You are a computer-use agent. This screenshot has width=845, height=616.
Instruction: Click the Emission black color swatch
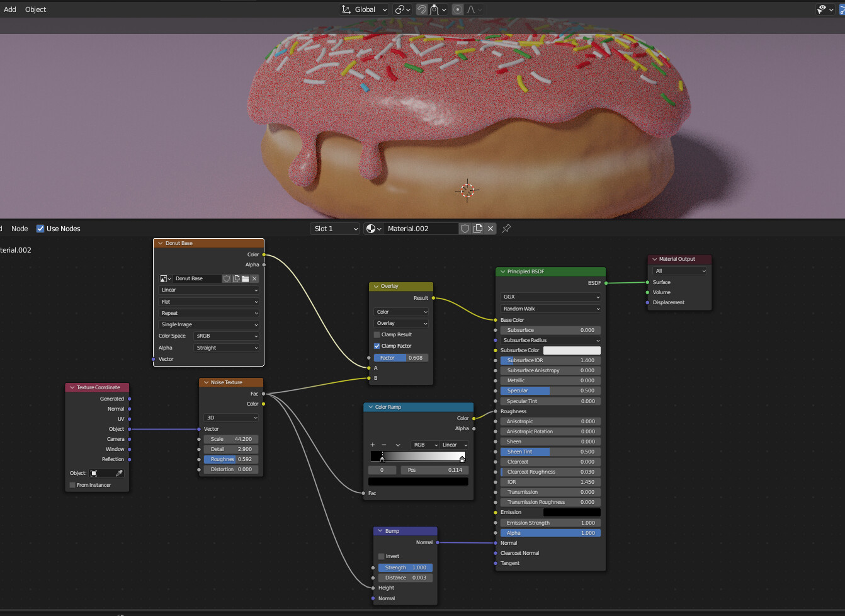572,512
